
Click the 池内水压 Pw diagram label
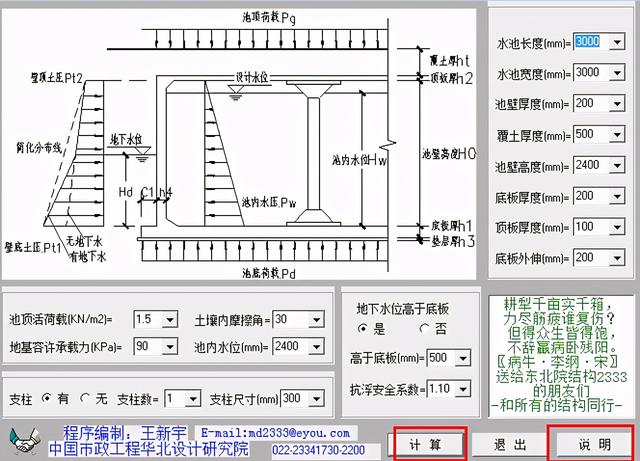point(269,203)
